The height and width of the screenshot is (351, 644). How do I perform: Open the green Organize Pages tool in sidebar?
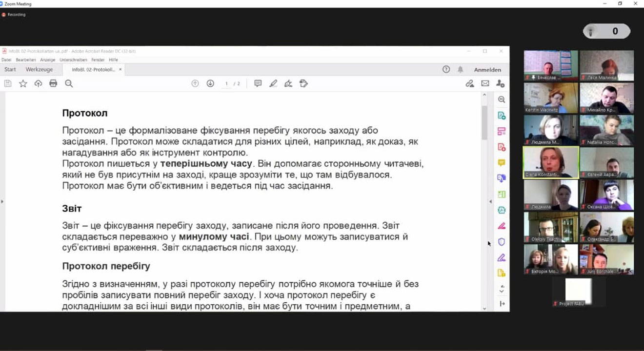(502, 194)
